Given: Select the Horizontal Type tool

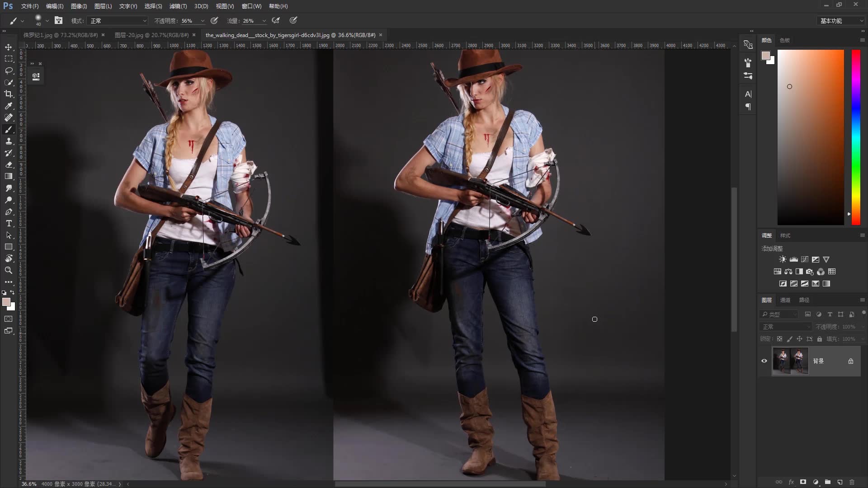Looking at the screenshot, I should point(9,223).
